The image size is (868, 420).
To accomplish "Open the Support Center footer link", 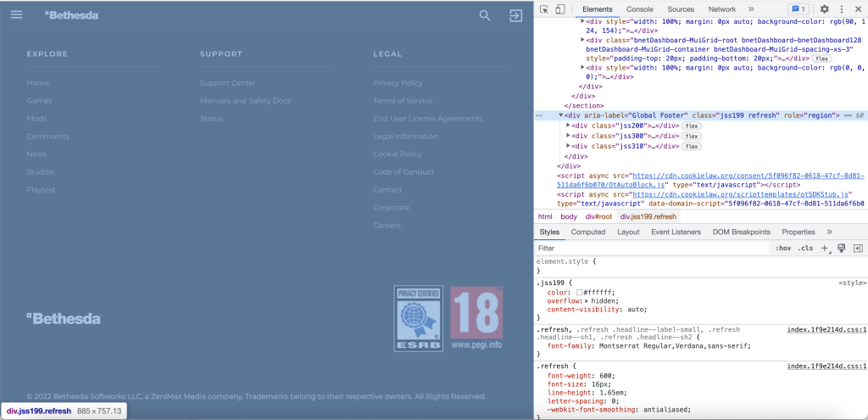I will (x=227, y=83).
